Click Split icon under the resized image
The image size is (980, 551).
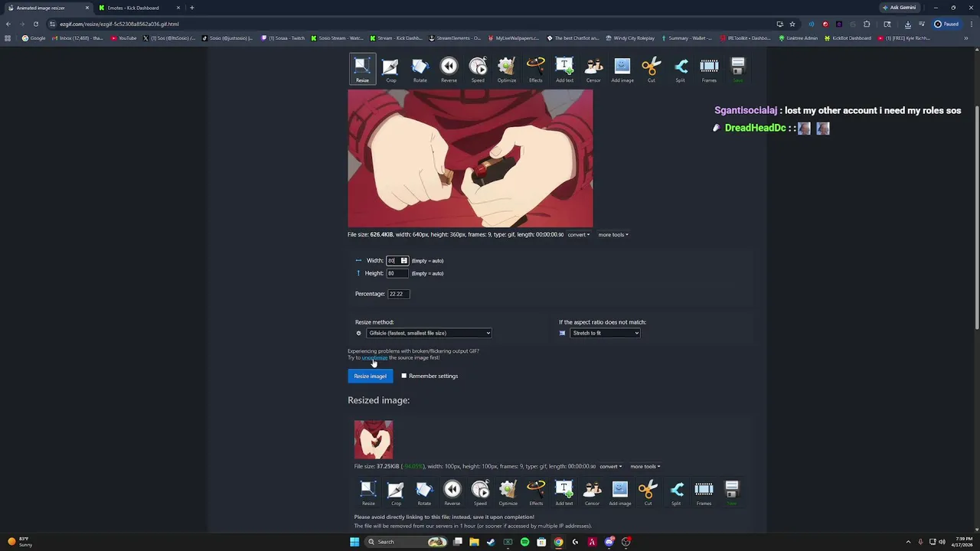pyautogui.click(x=676, y=492)
